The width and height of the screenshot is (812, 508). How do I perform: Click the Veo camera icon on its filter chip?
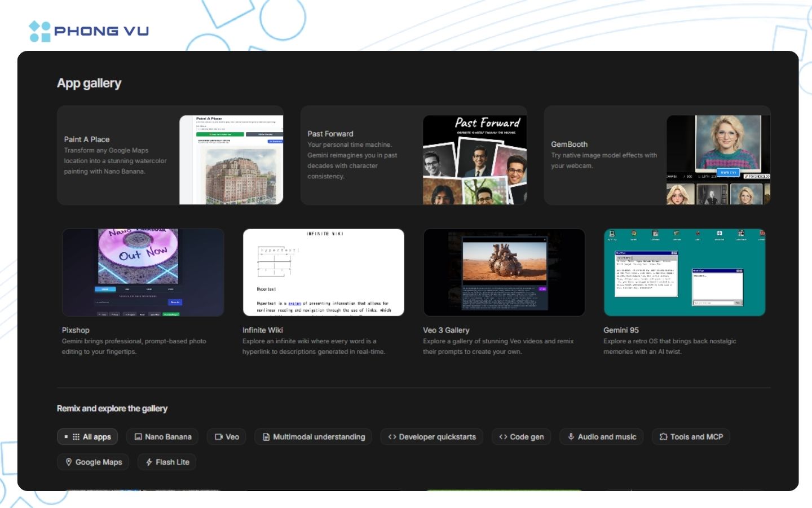(x=219, y=436)
